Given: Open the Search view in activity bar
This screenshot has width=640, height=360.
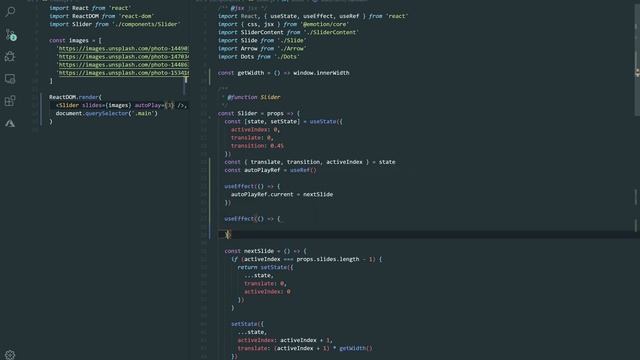Looking at the screenshot, I should coord(10,11).
